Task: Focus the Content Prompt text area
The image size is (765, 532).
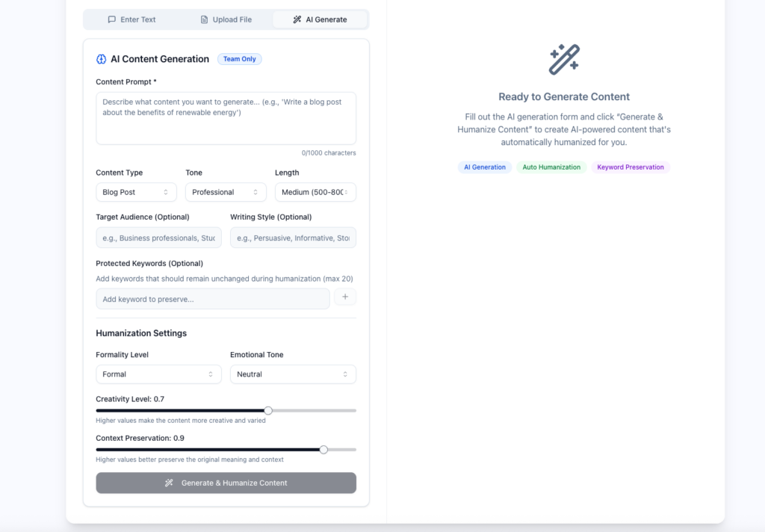Action: (x=226, y=118)
